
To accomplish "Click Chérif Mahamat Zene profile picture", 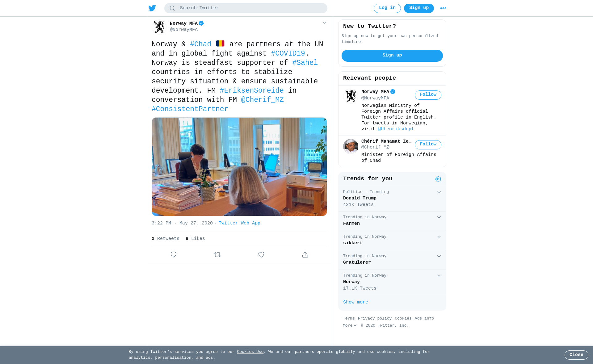I will (351, 146).
